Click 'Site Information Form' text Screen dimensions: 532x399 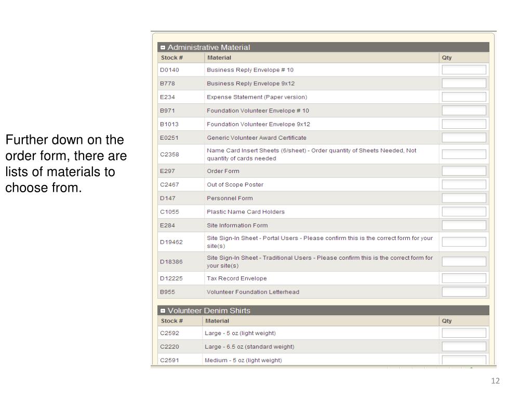click(237, 225)
